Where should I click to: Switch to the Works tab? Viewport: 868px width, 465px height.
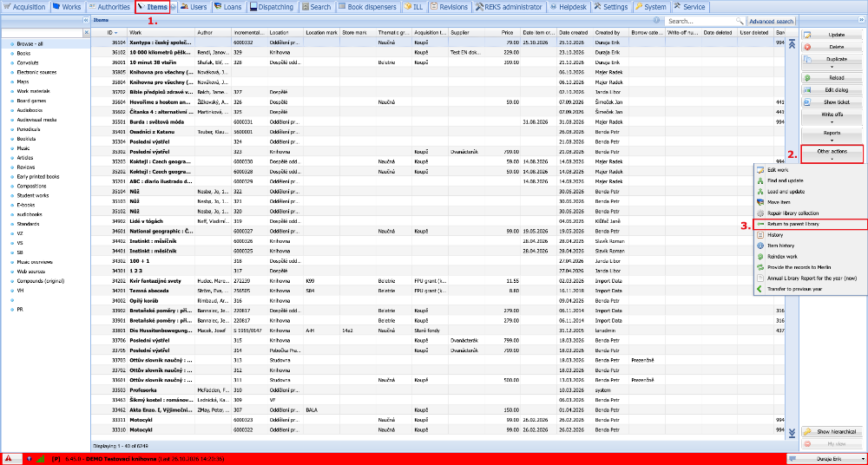67,7
